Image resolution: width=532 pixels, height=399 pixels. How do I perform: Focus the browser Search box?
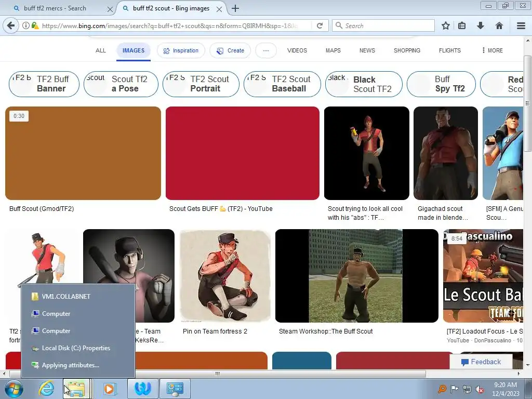click(x=383, y=26)
